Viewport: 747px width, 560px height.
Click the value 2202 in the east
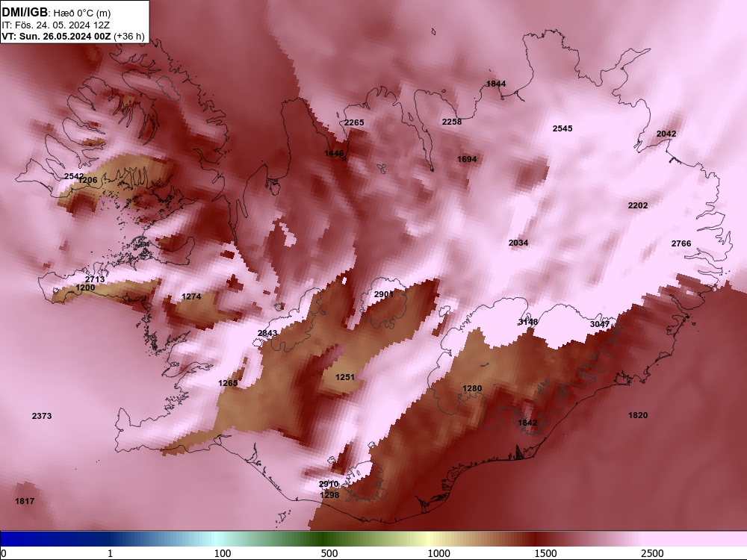click(638, 205)
